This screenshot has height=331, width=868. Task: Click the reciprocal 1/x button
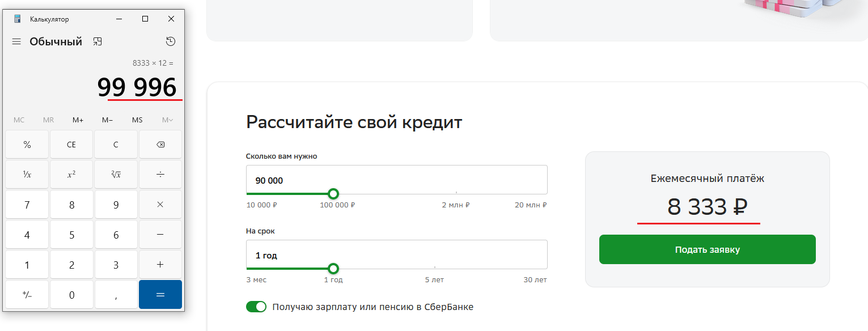[27, 175]
